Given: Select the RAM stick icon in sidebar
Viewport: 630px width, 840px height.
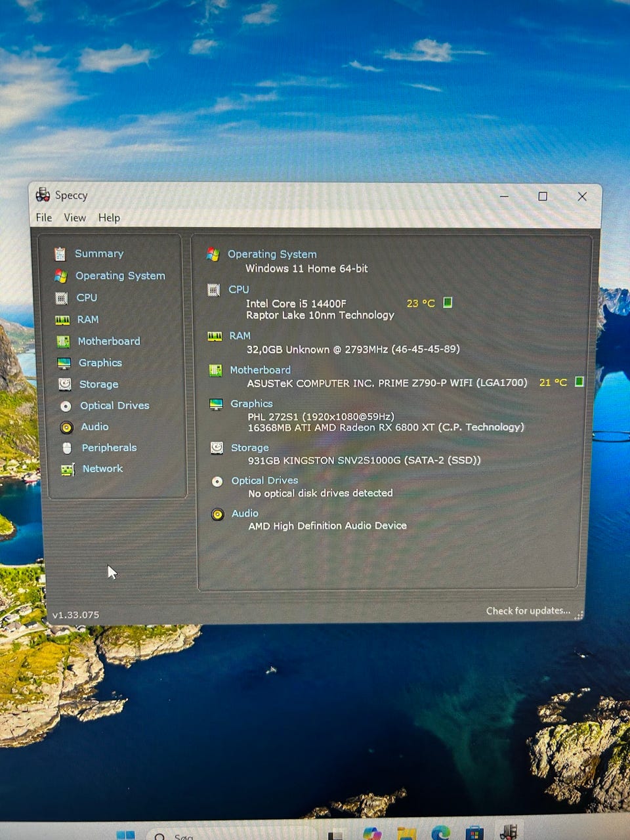Looking at the screenshot, I should click(x=62, y=320).
